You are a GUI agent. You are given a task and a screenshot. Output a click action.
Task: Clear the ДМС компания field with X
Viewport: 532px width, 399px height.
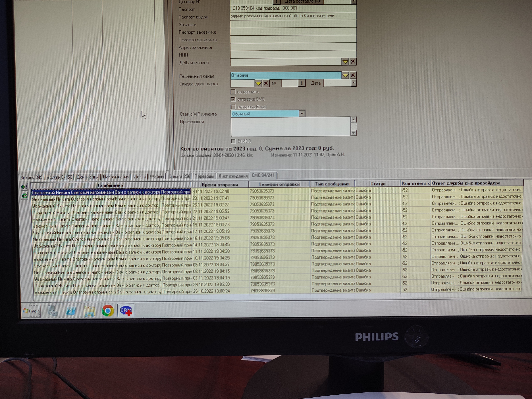pyautogui.click(x=353, y=62)
